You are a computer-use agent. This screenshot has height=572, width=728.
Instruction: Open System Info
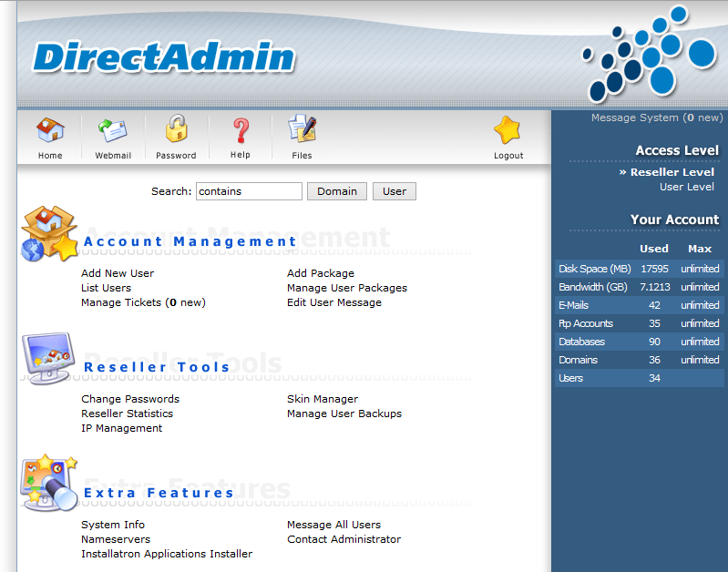113,525
